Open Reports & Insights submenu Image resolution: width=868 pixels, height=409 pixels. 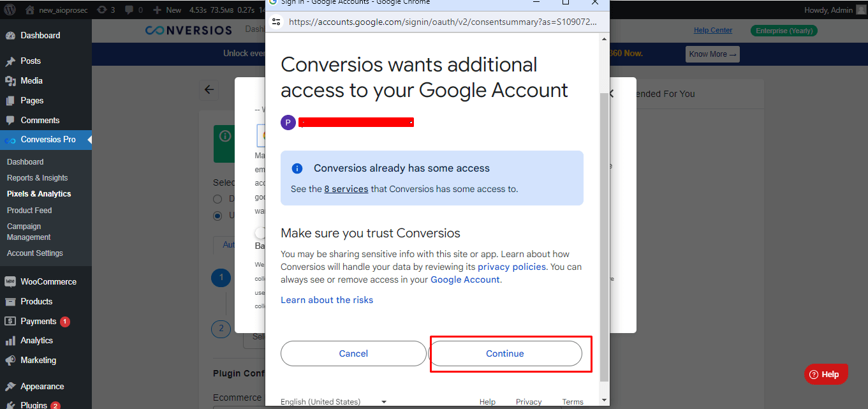38,178
